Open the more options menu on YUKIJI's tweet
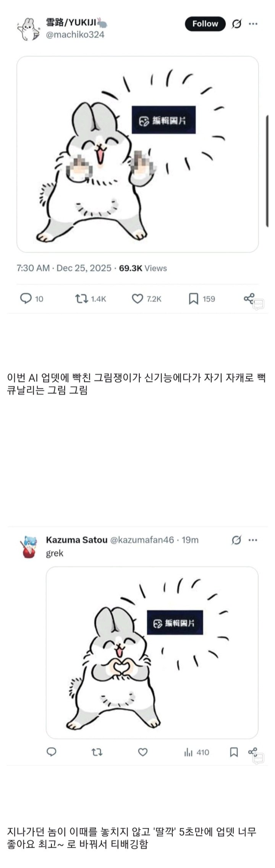275x868 pixels. pyautogui.click(x=254, y=23)
